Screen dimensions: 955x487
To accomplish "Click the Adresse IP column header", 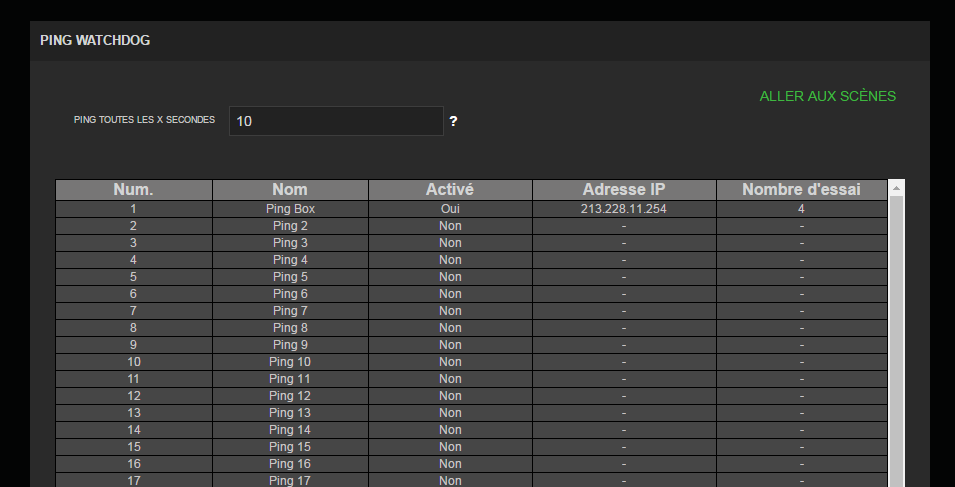I will coord(624,189).
